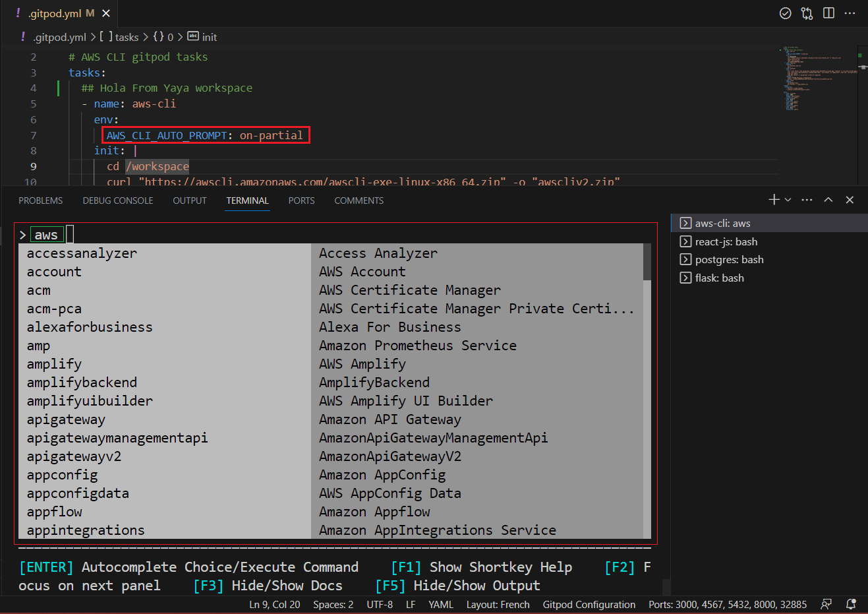Change indentation via Spaces: 2
Viewport: 868px width, 614px height.
333,605
